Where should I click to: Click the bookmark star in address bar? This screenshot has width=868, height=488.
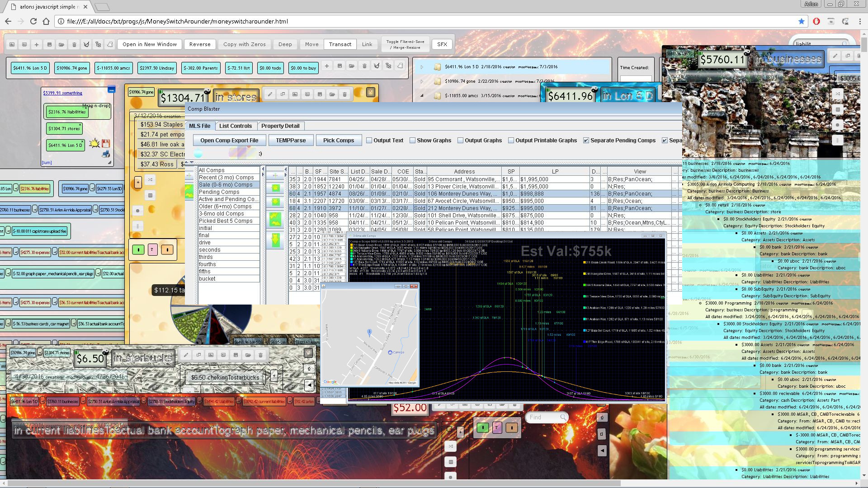tap(802, 21)
